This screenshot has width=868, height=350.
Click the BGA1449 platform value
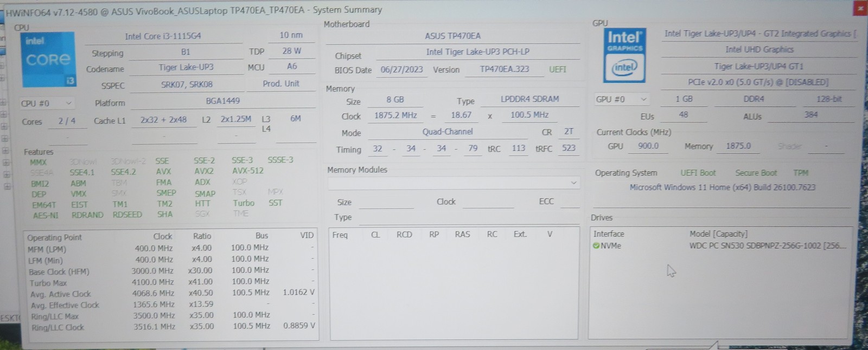[x=222, y=101]
